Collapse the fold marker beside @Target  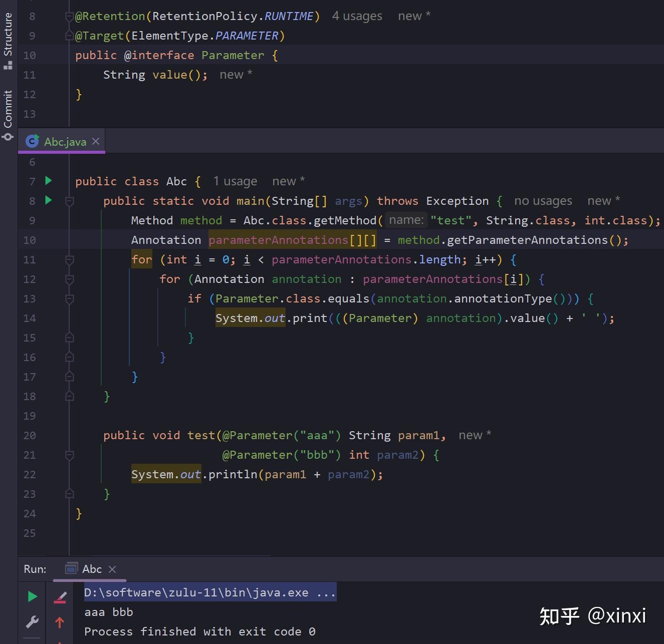point(70,36)
